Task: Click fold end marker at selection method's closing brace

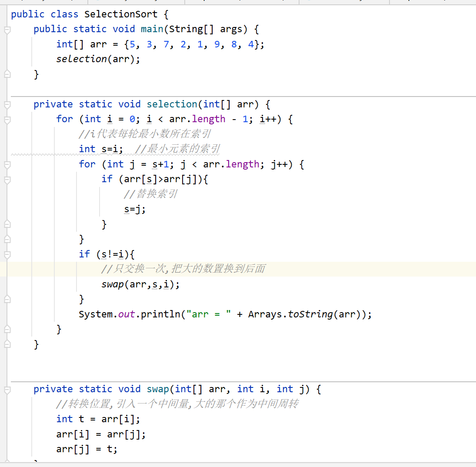Action: click(x=7, y=344)
